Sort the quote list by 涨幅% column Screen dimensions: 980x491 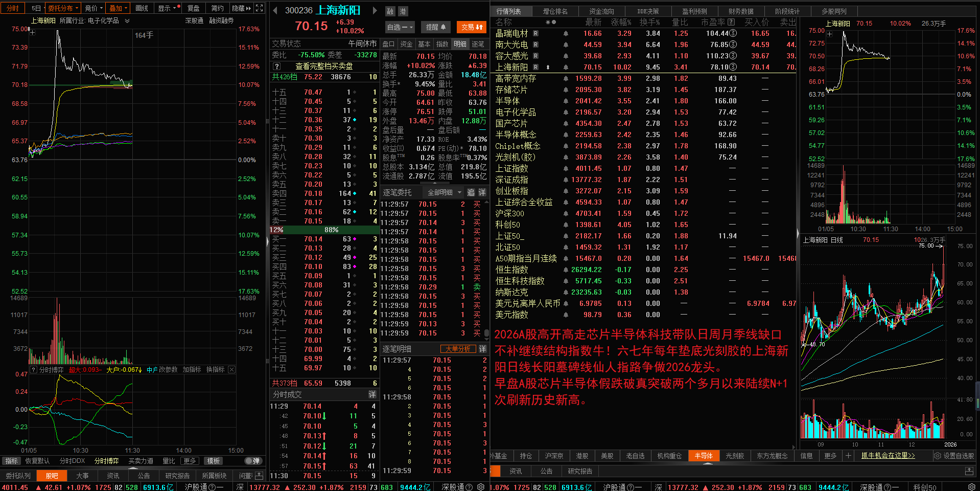point(621,22)
